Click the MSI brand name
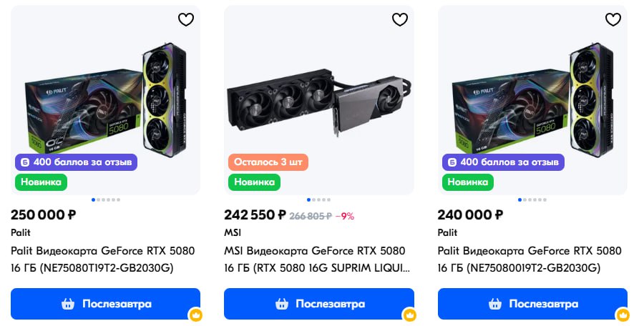 coord(233,232)
